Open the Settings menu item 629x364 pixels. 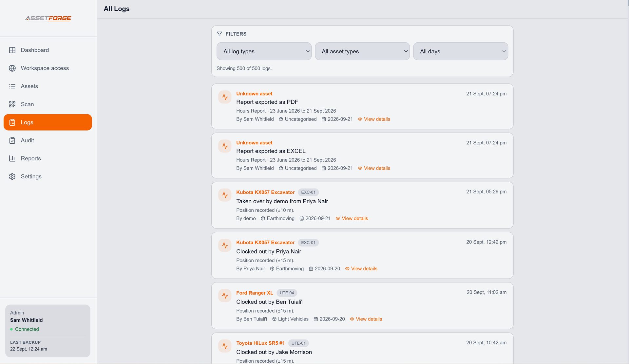(x=48, y=176)
